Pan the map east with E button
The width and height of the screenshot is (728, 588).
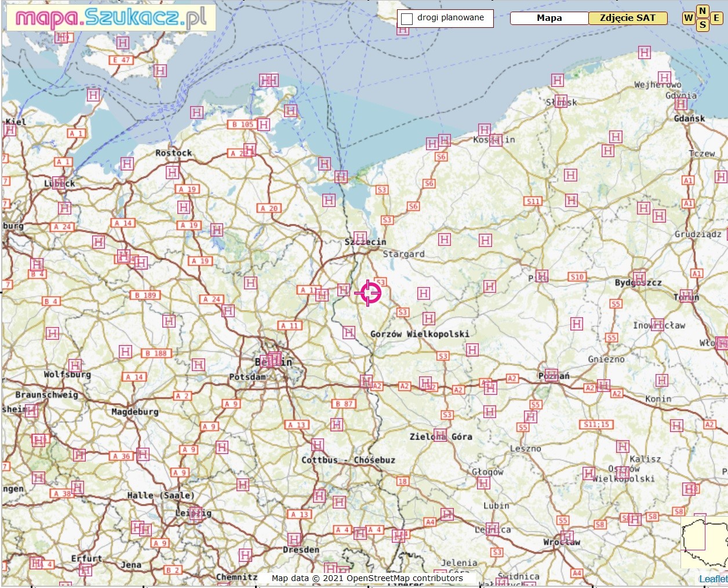(x=716, y=18)
